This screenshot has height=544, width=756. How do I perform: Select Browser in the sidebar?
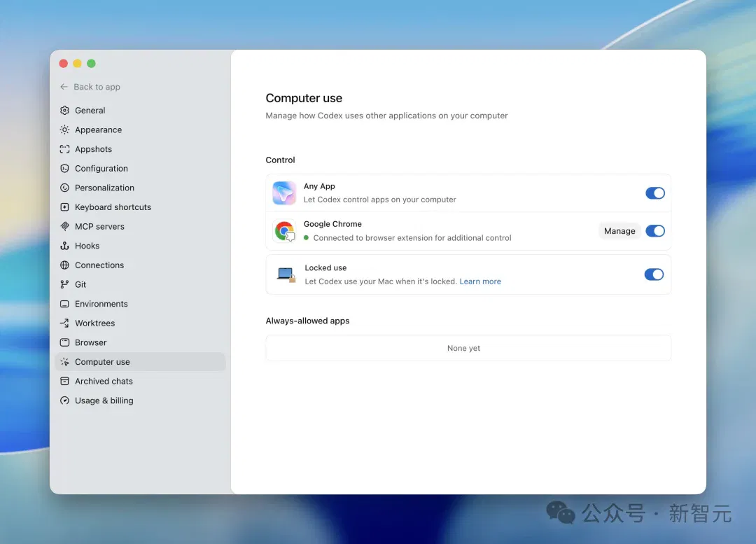(140, 342)
